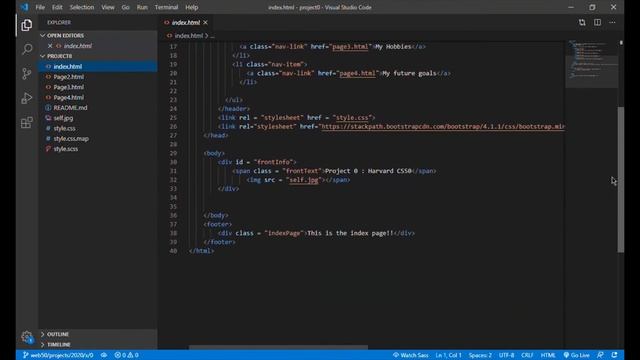The height and width of the screenshot is (360, 640).
Task: Follow the self.jpg src link
Action: point(304,180)
